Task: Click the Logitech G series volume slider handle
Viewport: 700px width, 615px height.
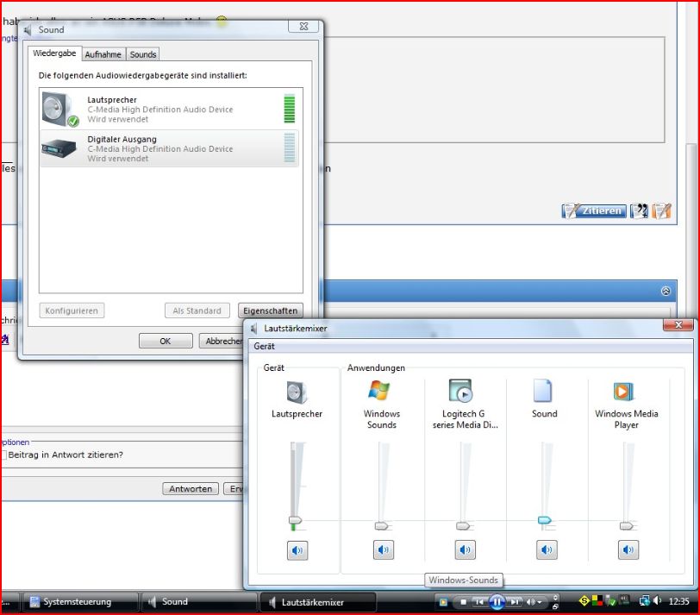Action: (463, 526)
